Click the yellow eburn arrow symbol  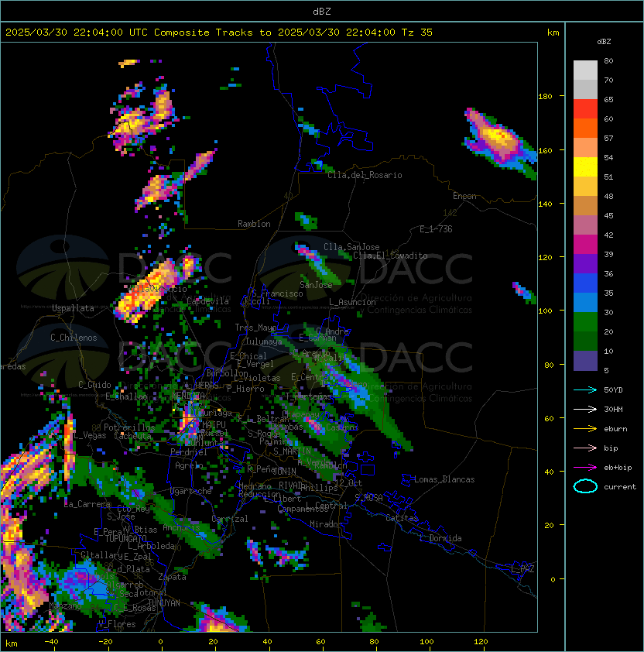click(585, 429)
